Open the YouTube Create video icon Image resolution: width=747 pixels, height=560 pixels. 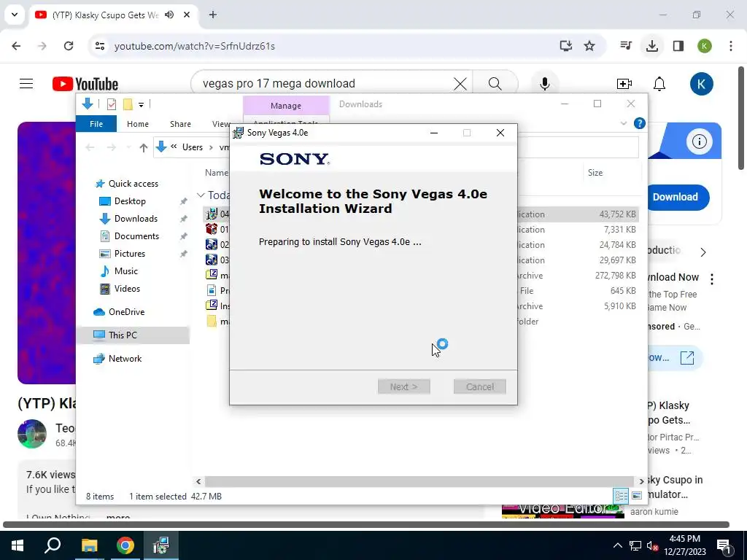point(624,84)
